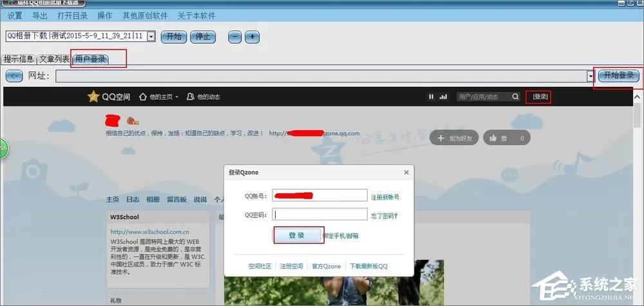Viewport: 644px width, 306px height.
Task: Switch to the 文章列表 tab
Action: pos(54,59)
